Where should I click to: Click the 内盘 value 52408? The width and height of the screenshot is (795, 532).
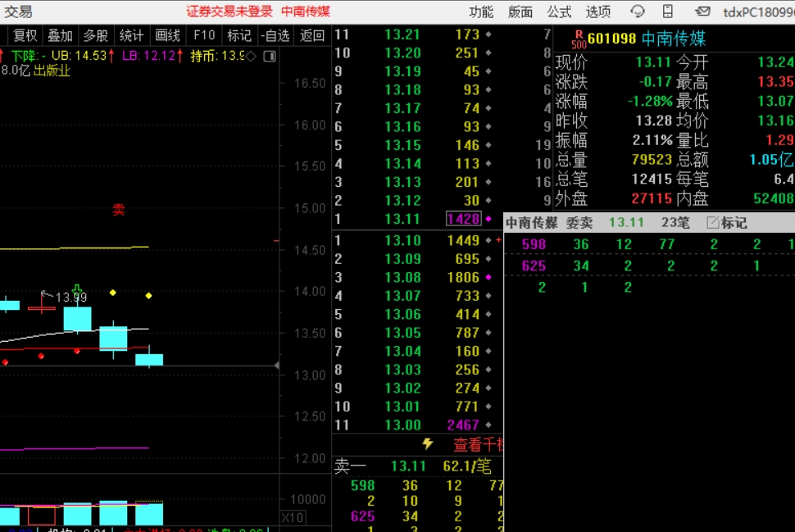tap(773, 199)
